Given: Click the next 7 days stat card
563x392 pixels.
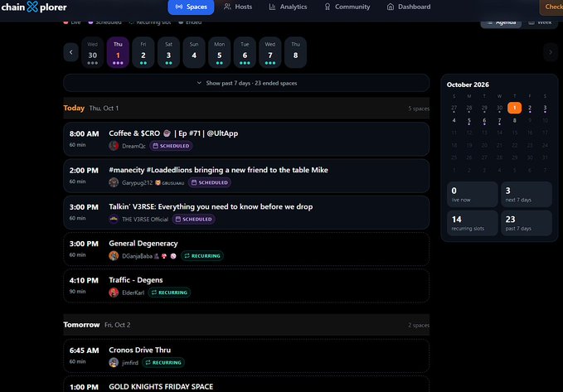Looking at the screenshot, I should (x=527, y=194).
